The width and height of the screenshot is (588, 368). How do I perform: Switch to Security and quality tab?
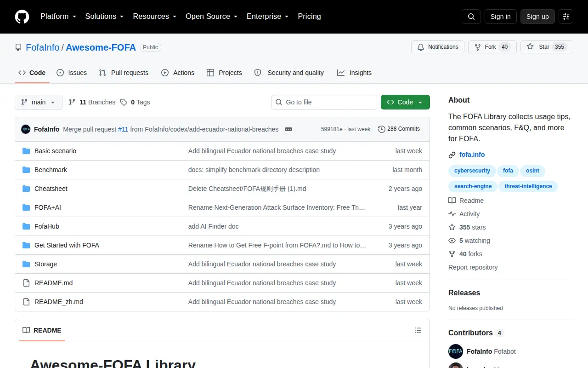point(289,73)
